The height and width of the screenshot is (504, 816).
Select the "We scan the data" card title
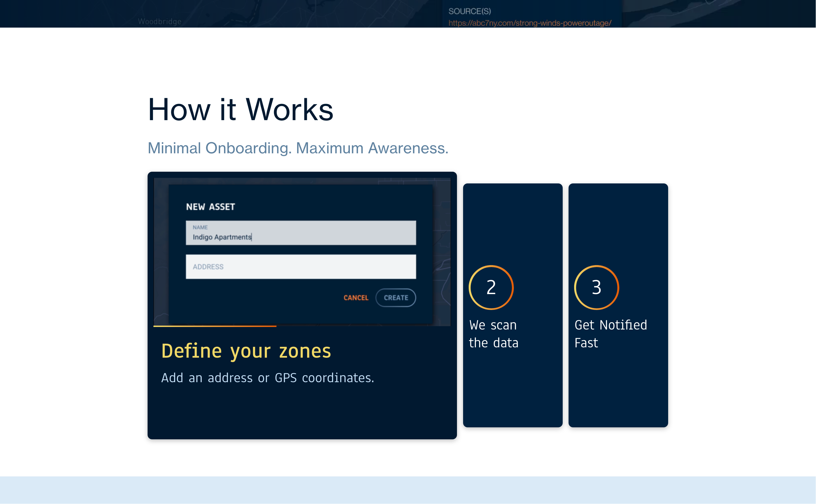494,334
